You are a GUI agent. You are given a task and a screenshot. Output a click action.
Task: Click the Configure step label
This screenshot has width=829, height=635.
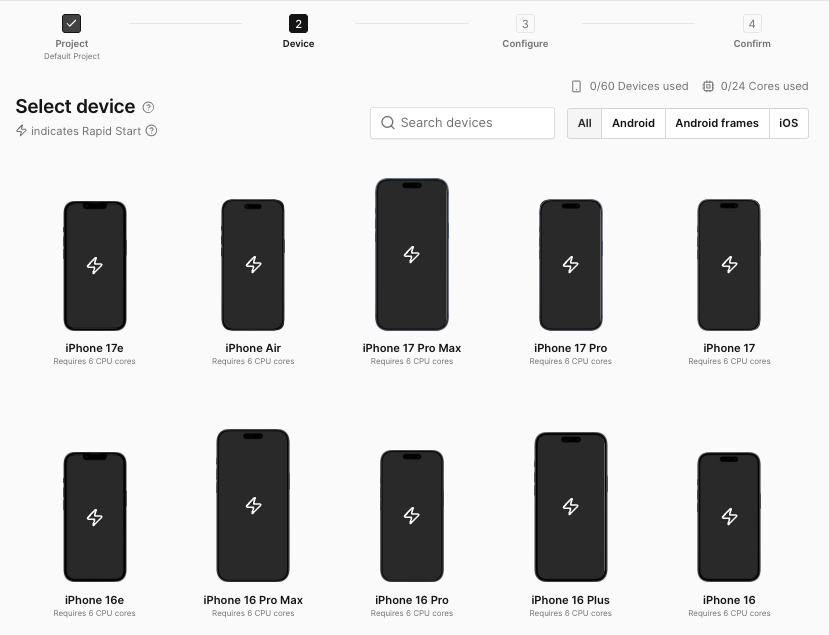(x=525, y=44)
